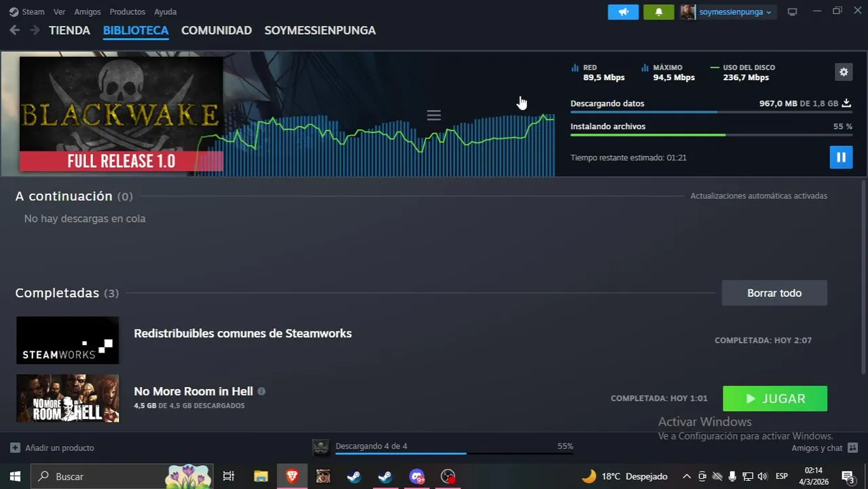Click the info icon next to No More Room in Hell

(x=261, y=391)
